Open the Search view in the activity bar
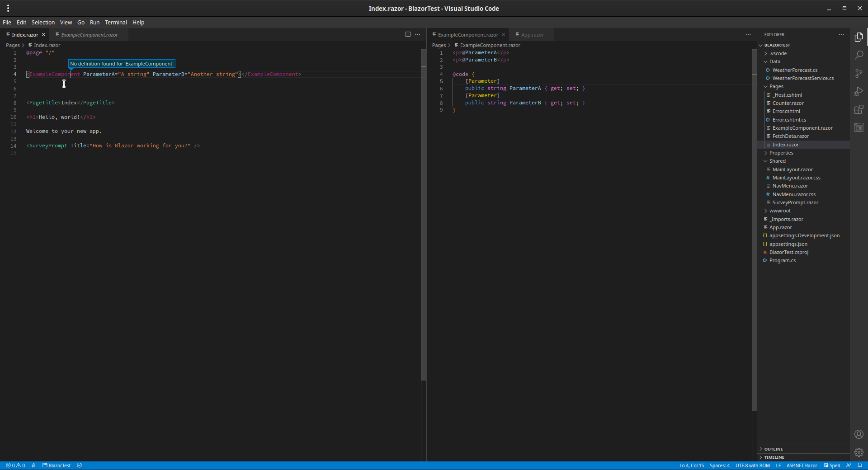The width and height of the screenshot is (868, 470). click(859, 55)
